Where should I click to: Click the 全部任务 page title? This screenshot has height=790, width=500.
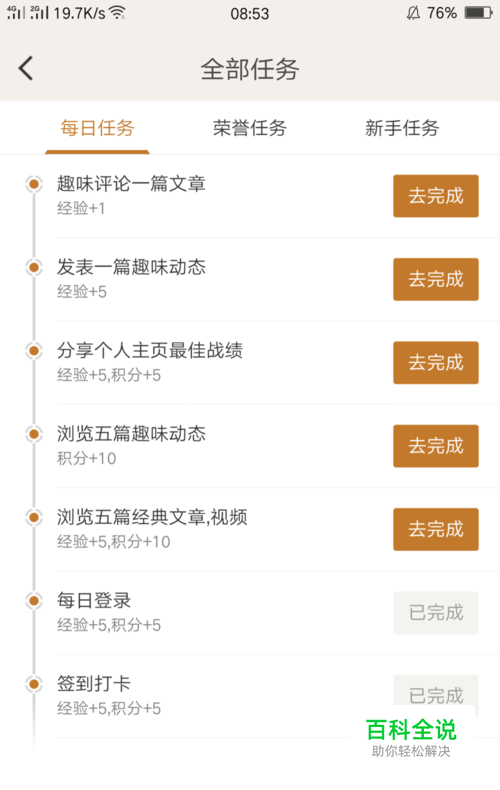pyautogui.click(x=250, y=69)
